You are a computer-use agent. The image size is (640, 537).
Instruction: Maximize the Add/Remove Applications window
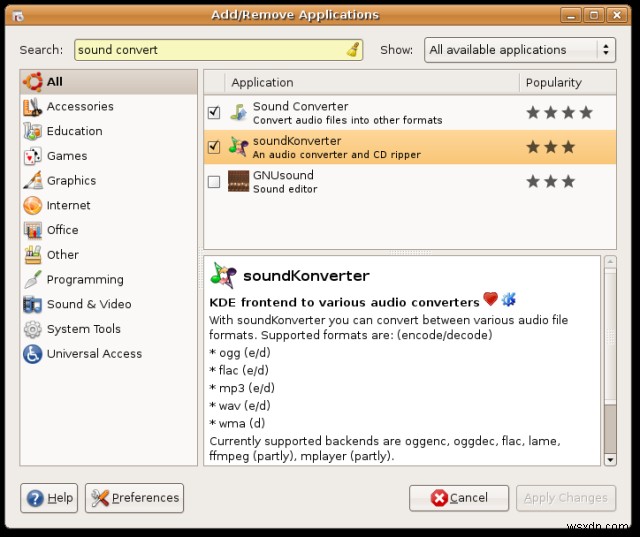click(x=594, y=16)
